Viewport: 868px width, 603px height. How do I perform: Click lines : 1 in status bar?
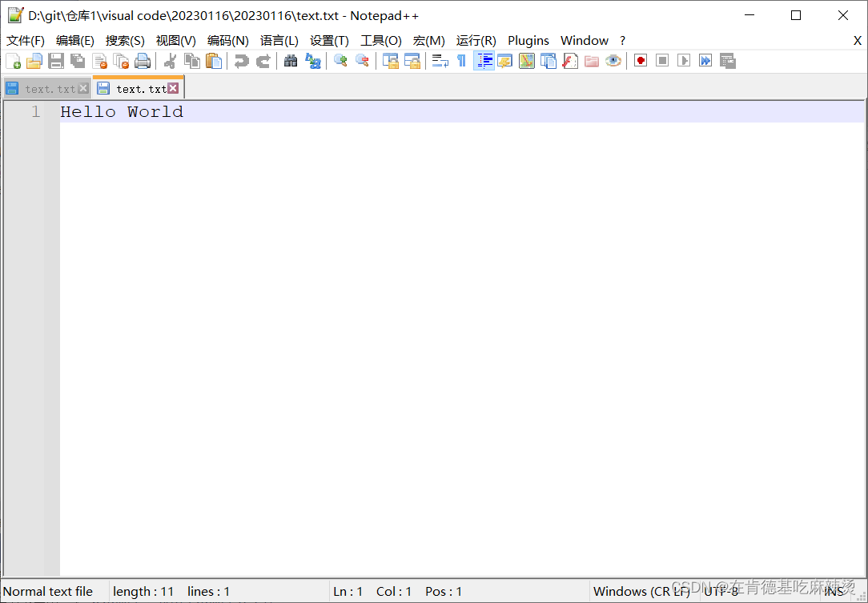coord(209,591)
